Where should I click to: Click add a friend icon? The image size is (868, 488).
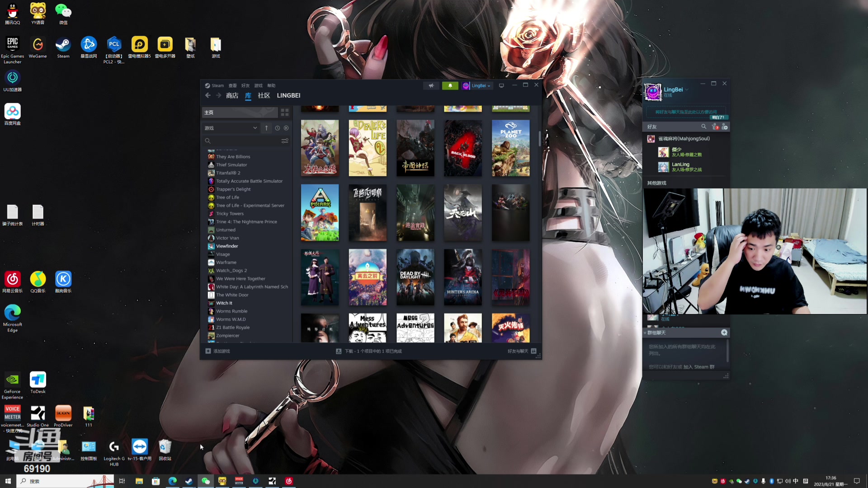[725, 127]
